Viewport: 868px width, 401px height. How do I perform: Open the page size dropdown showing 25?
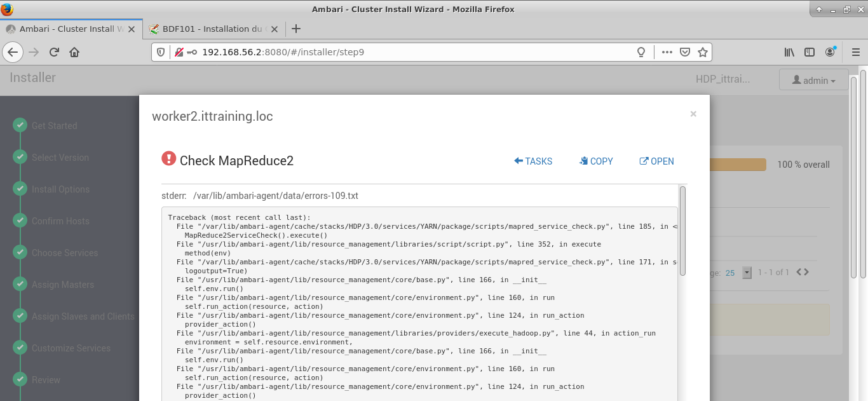pyautogui.click(x=747, y=273)
